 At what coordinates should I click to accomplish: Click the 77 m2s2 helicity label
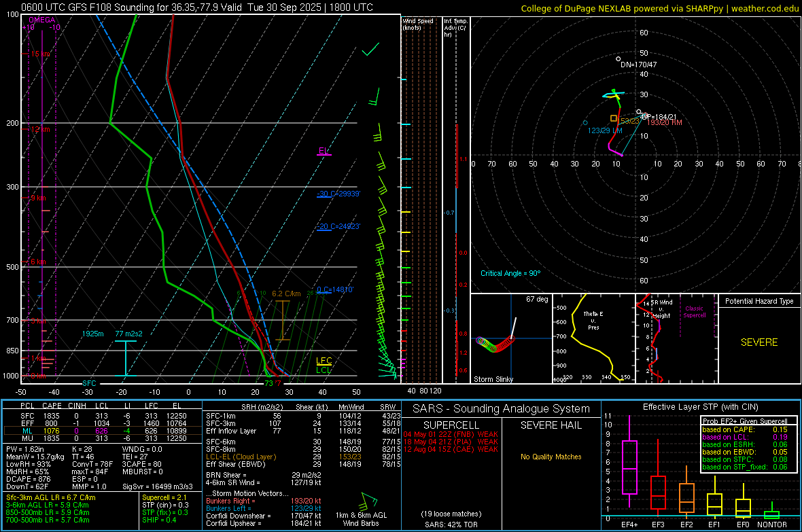point(128,334)
